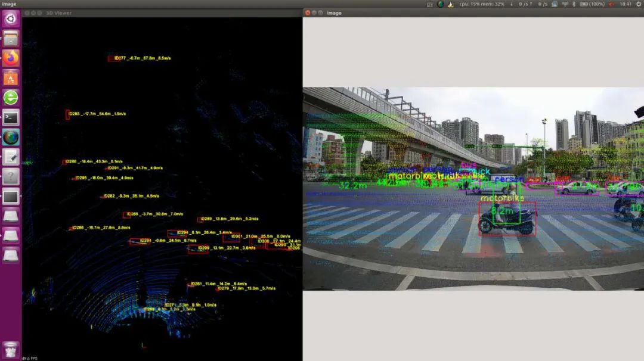Image resolution: width=644 pixels, height=361 pixels.
Task: Click the motorbike detection box at 8.2m
Action: (507, 218)
